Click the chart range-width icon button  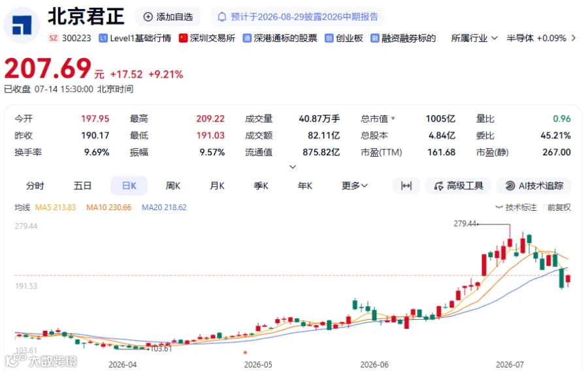[x=406, y=186]
